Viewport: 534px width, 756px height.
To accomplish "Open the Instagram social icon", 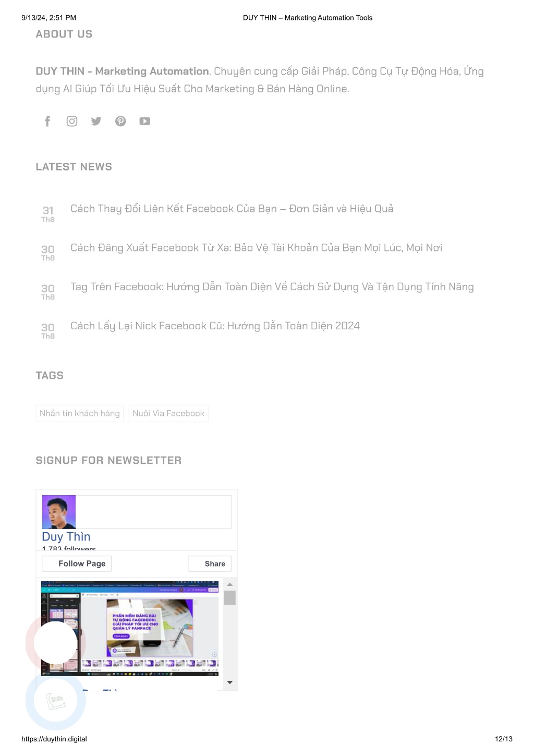I will [72, 122].
